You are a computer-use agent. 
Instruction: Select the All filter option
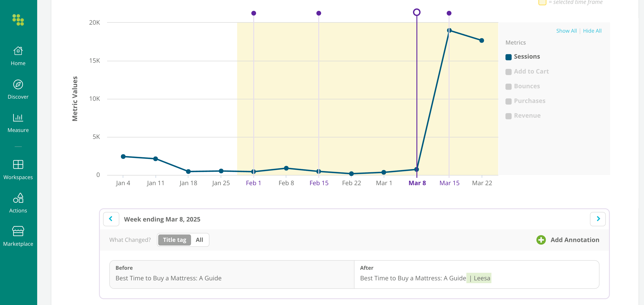pos(199,240)
